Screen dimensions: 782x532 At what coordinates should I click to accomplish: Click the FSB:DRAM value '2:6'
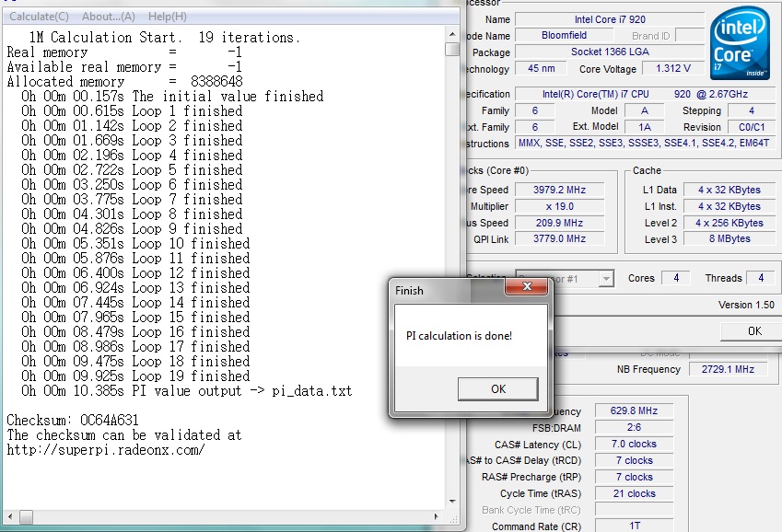[634, 427]
